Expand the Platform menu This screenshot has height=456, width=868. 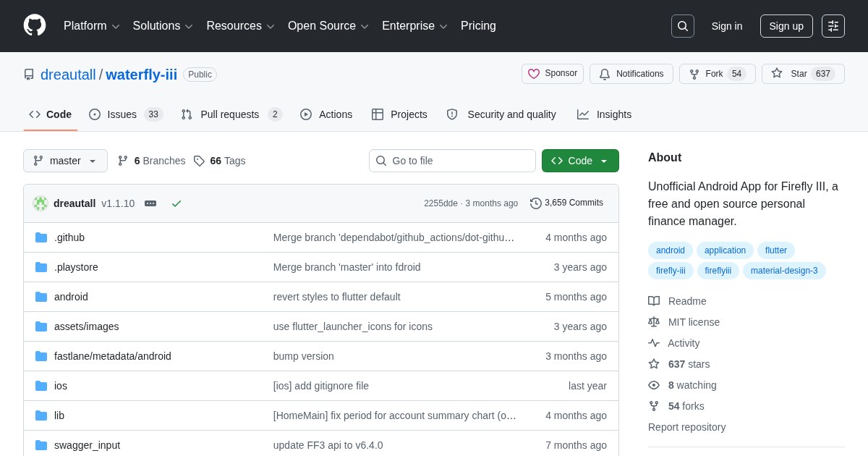92,26
